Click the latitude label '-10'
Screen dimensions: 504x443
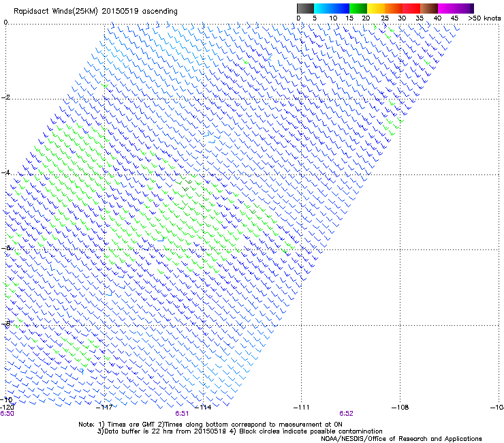(x=6, y=400)
